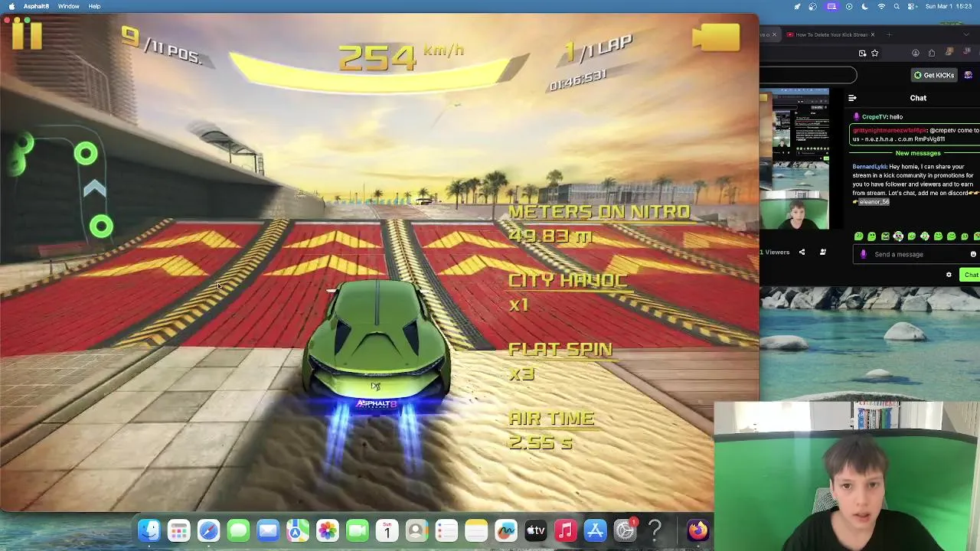The height and width of the screenshot is (551, 980).
Task: Open Calendar from the Dock
Action: 387,530
